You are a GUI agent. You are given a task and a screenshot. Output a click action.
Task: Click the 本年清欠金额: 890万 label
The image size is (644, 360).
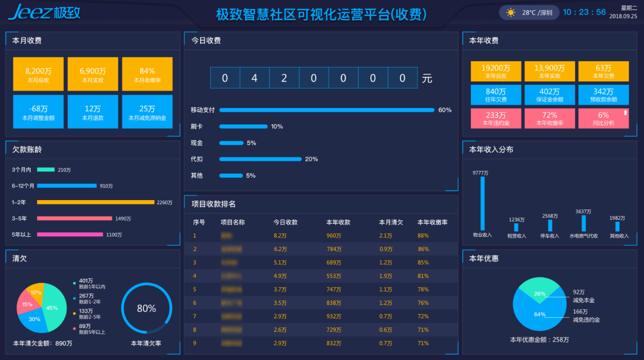pos(43,343)
